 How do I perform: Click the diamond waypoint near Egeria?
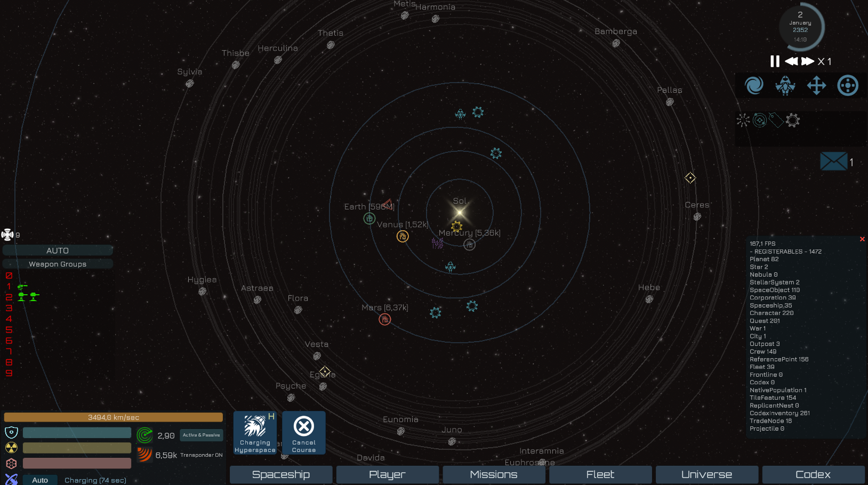[x=325, y=371]
